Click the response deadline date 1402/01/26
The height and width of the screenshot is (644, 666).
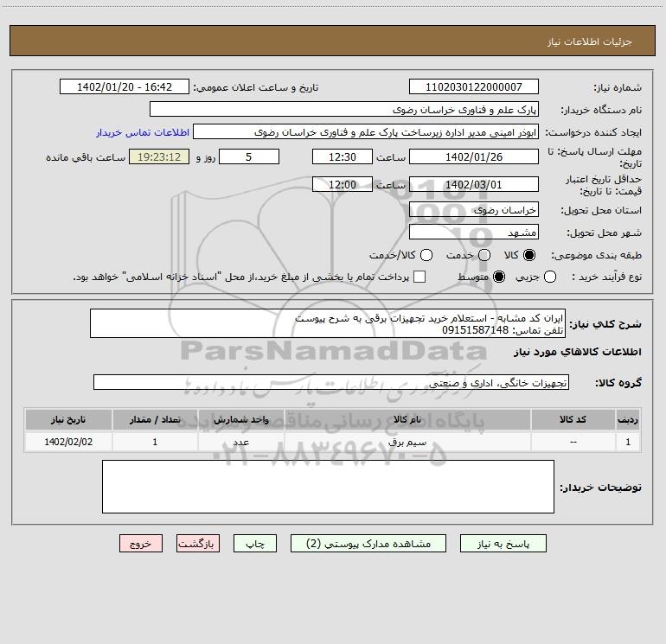[474, 156]
